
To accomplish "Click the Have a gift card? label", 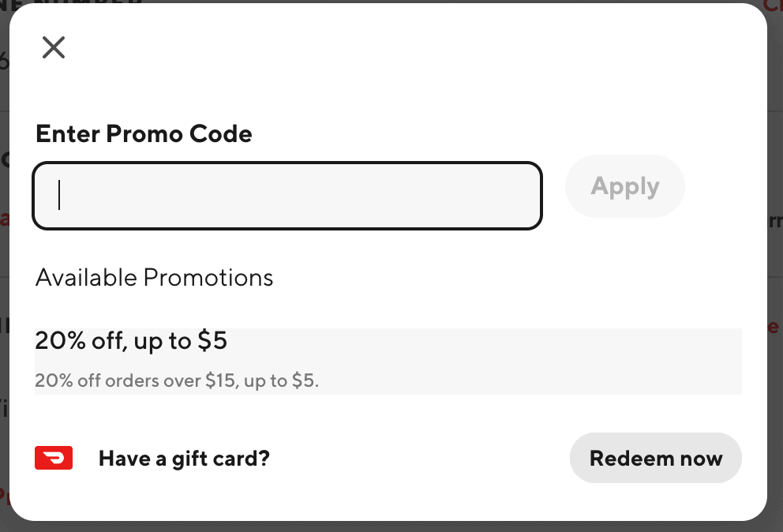I will (184, 459).
